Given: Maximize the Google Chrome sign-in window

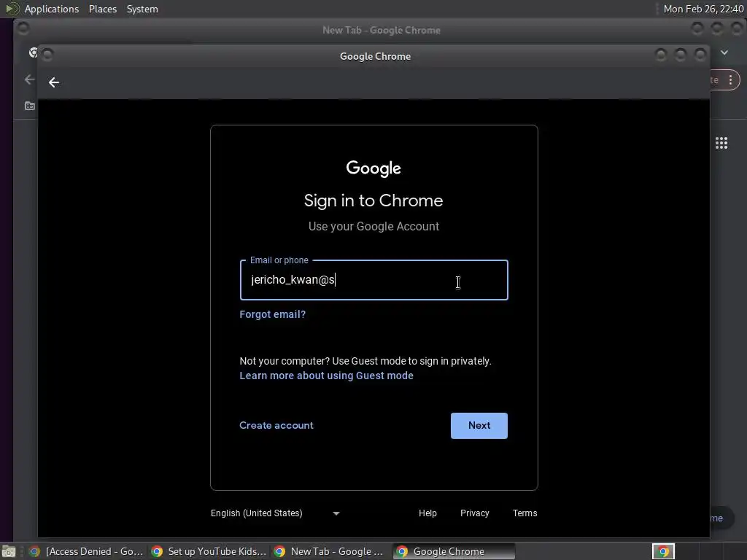Looking at the screenshot, I should point(681,55).
